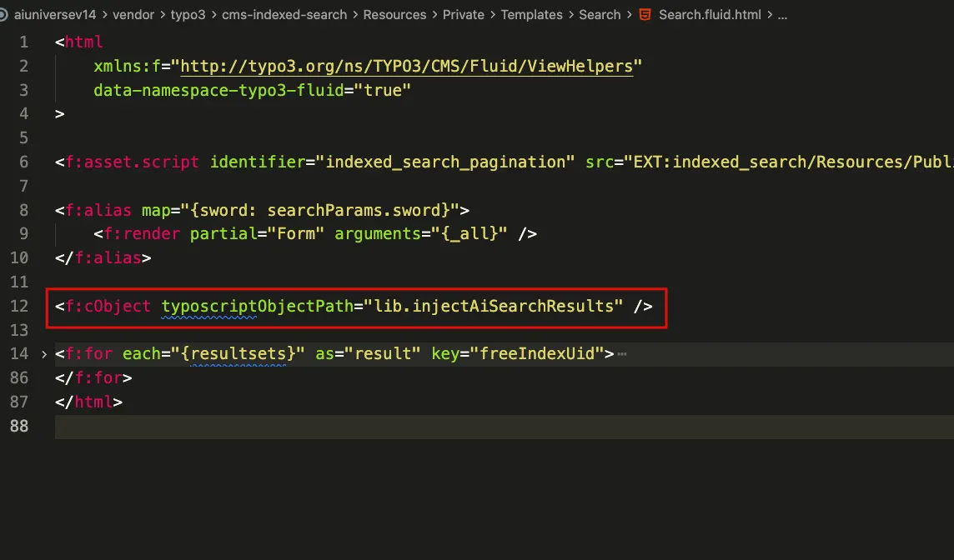Select Search.fluid.html in the breadcrumb

(710, 15)
